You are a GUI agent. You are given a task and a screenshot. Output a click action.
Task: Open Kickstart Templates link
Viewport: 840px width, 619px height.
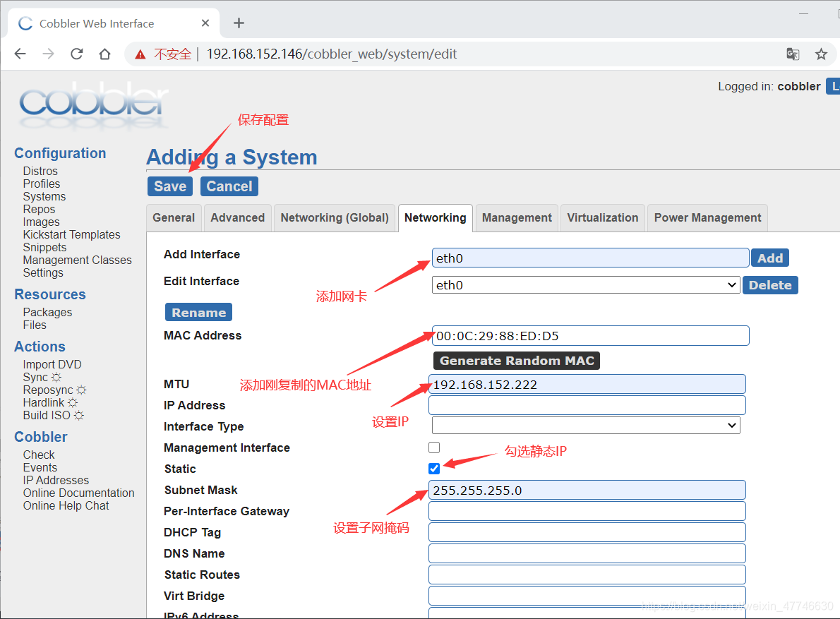[x=72, y=234]
